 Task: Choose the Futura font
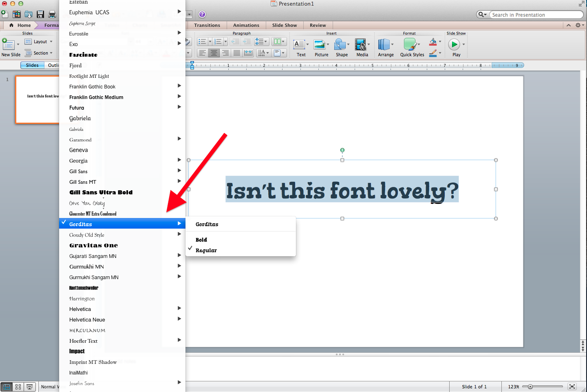[77, 107]
